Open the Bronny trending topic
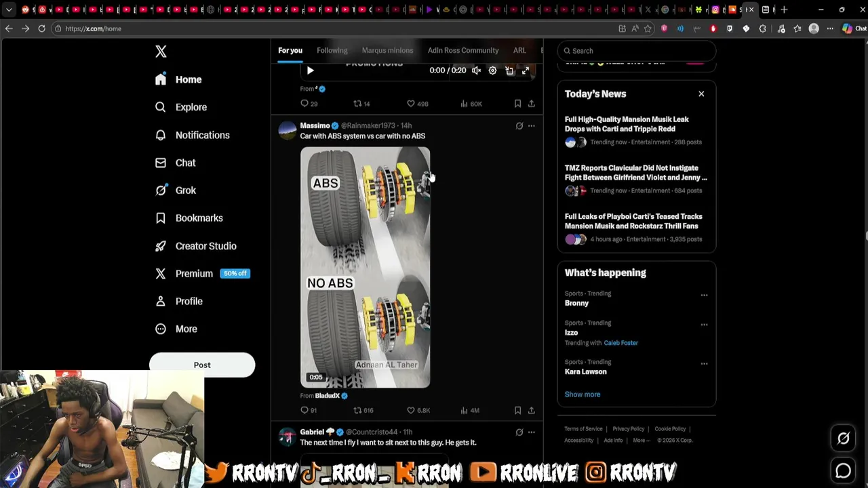The image size is (868, 488). (576, 303)
